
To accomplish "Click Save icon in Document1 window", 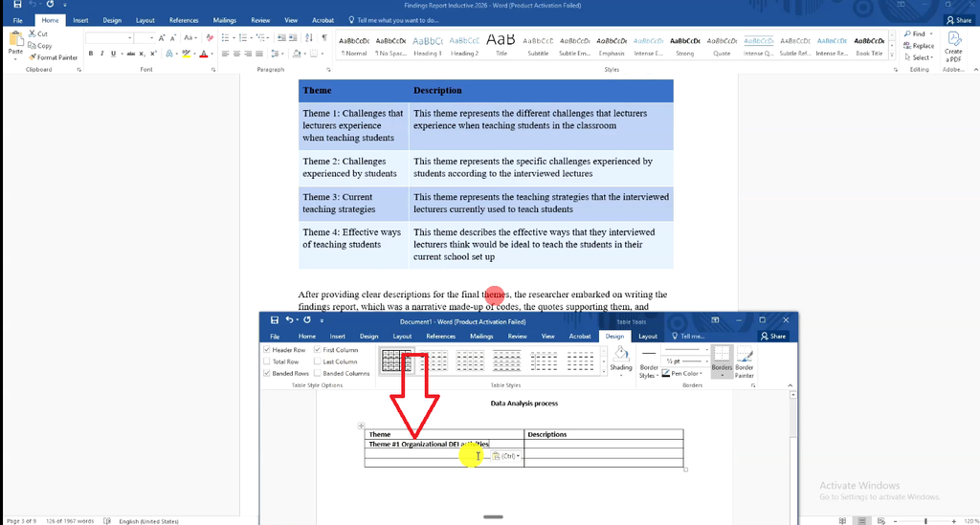I will [275, 320].
